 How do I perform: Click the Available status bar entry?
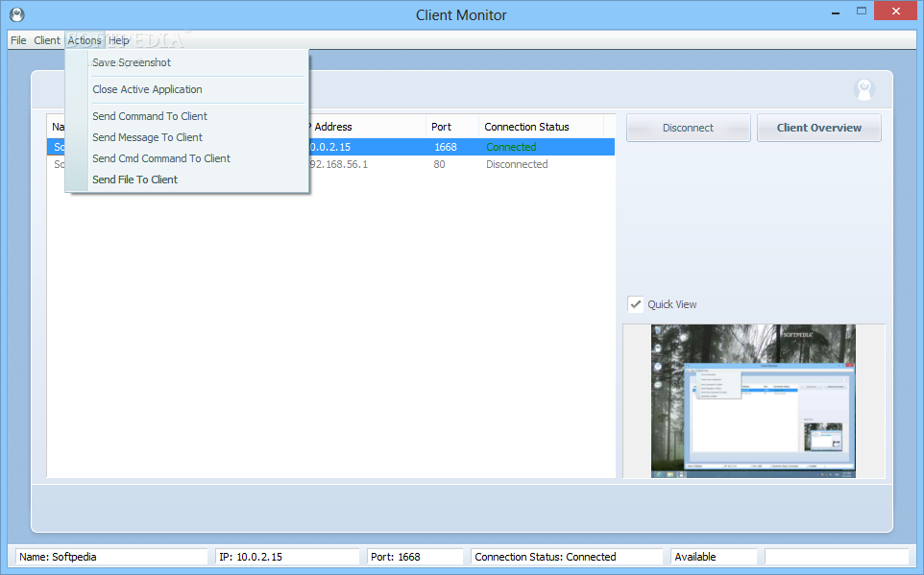pos(714,557)
